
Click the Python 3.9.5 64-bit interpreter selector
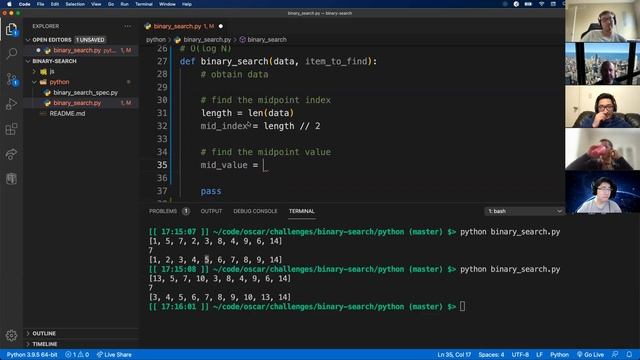pos(32,355)
